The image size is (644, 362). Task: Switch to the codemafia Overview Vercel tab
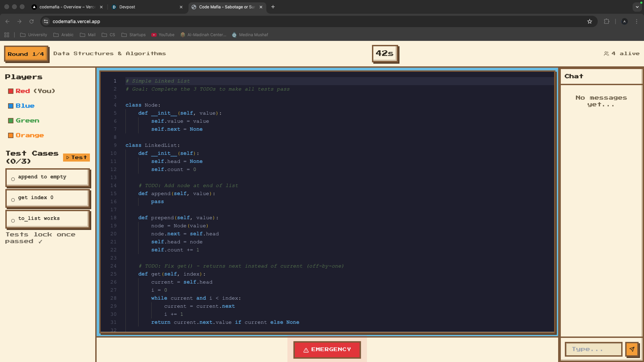(x=66, y=7)
